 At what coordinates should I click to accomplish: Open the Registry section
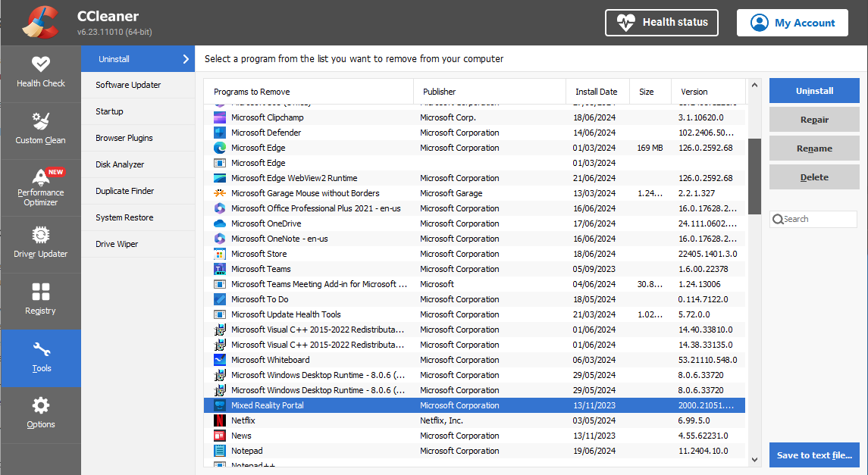[x=40, y=300]
